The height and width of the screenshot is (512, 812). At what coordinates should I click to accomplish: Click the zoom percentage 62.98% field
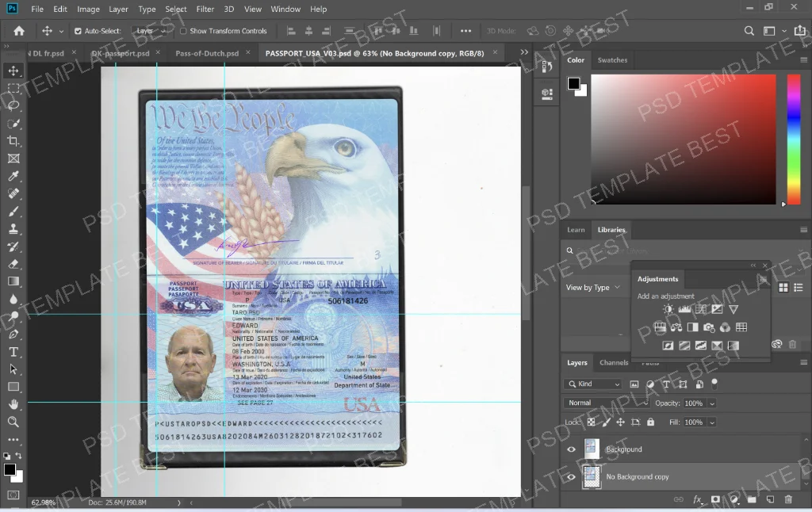[x=44, y=502]
